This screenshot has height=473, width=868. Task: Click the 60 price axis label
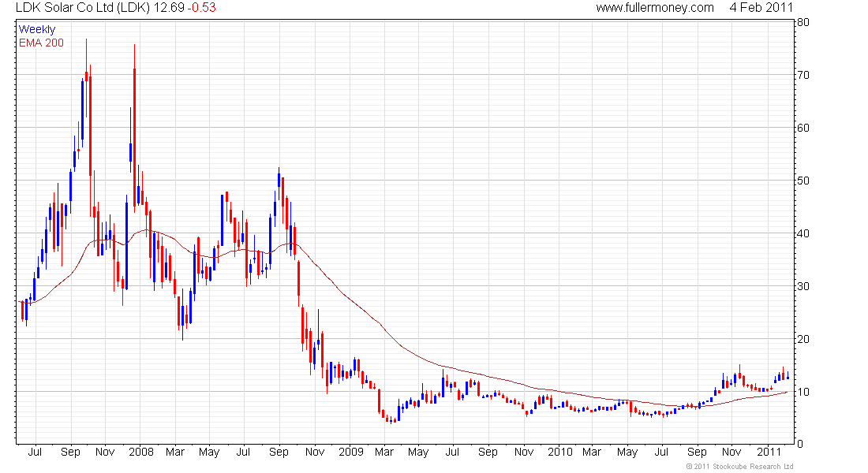point(803,128)
